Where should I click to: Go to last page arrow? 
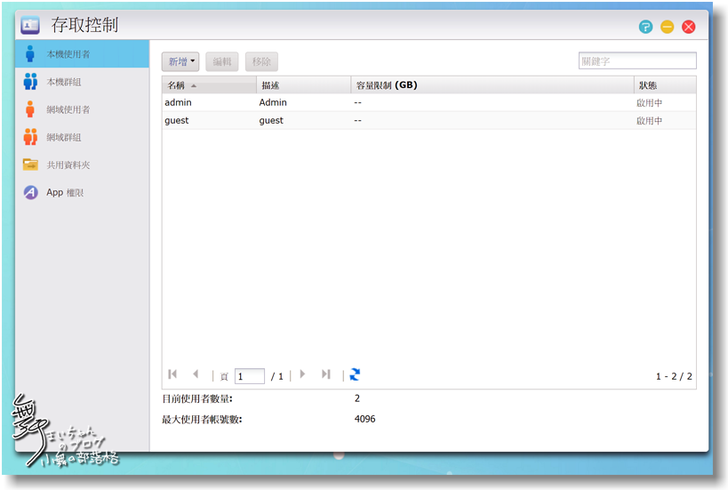tap(326, 374)
